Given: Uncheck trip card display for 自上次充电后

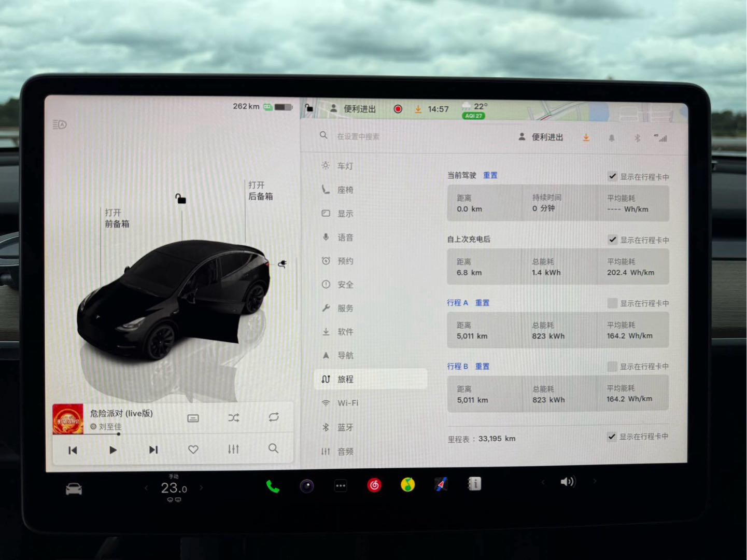Looking at the screenshot, I should [x=612, y=240].
